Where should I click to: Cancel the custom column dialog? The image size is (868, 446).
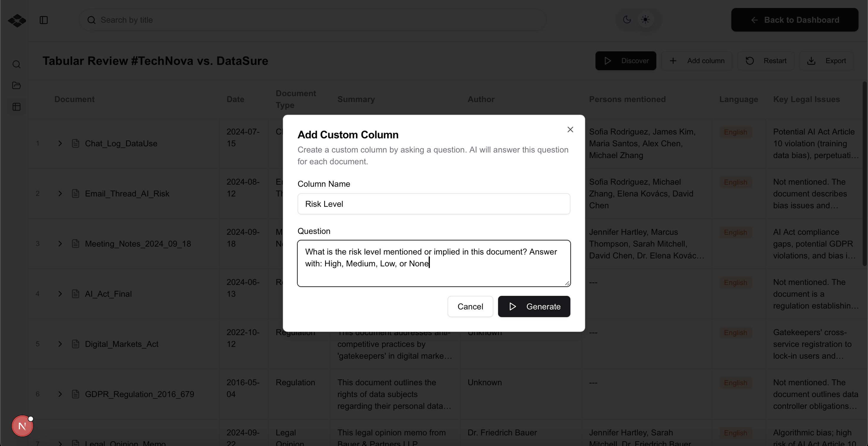pos(470,306)
